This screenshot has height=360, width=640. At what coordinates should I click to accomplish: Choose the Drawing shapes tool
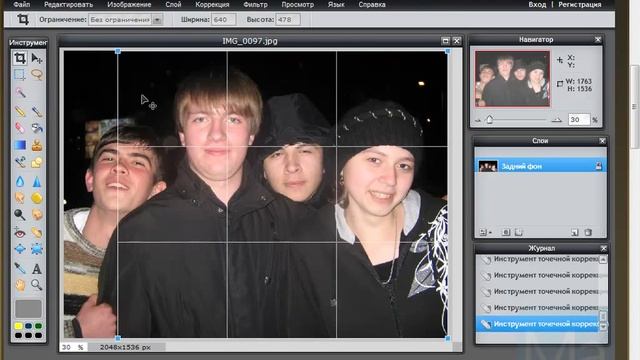pyautogui.click(x=37, y=162)
